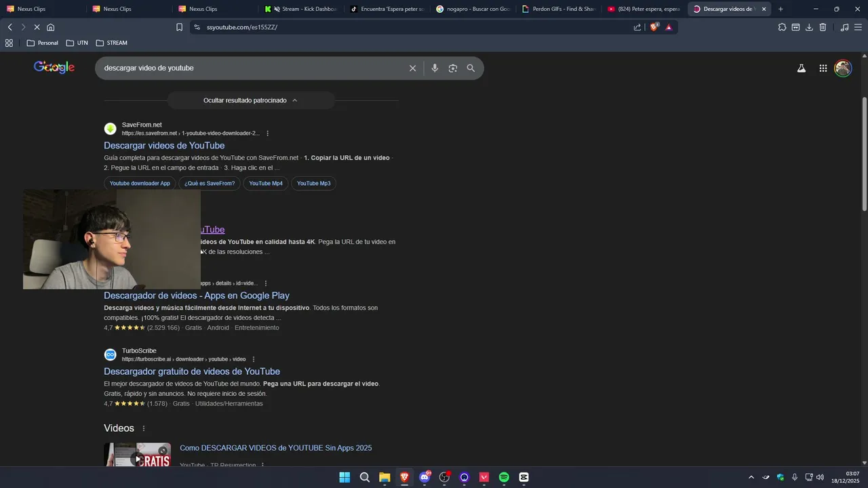Open CapCut from the taskbar
Image resolution: width=868 pixels, height=488 pixels.
coord(524,477)
